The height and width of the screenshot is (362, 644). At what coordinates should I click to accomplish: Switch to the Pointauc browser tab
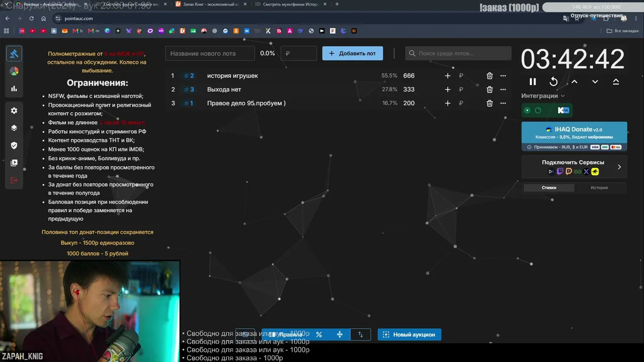52,4
